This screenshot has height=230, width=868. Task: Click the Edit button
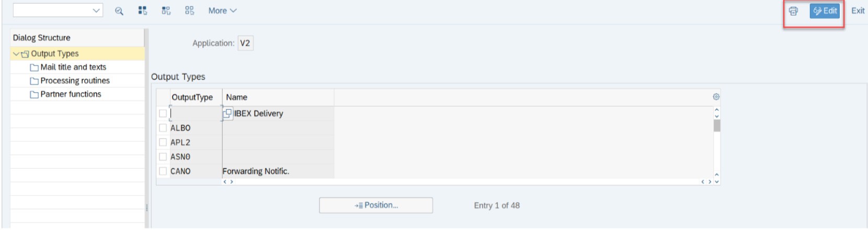pyautogui.click(x=825, y=11)
